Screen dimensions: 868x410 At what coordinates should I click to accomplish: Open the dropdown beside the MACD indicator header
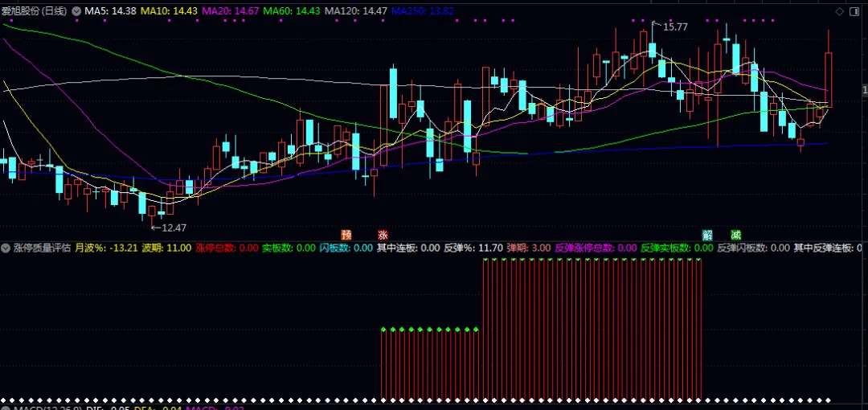click(x=6, y=408)
